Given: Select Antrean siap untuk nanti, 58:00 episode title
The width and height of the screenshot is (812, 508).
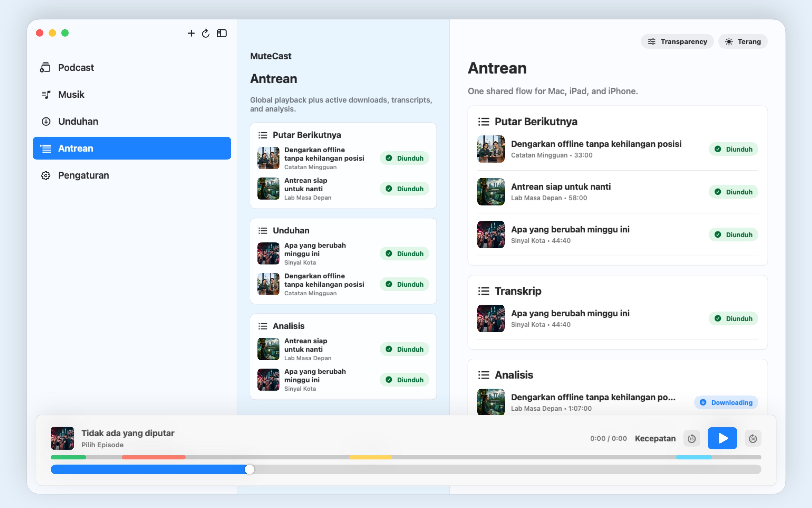Looking at the screenshot, I should click(561, 187).
